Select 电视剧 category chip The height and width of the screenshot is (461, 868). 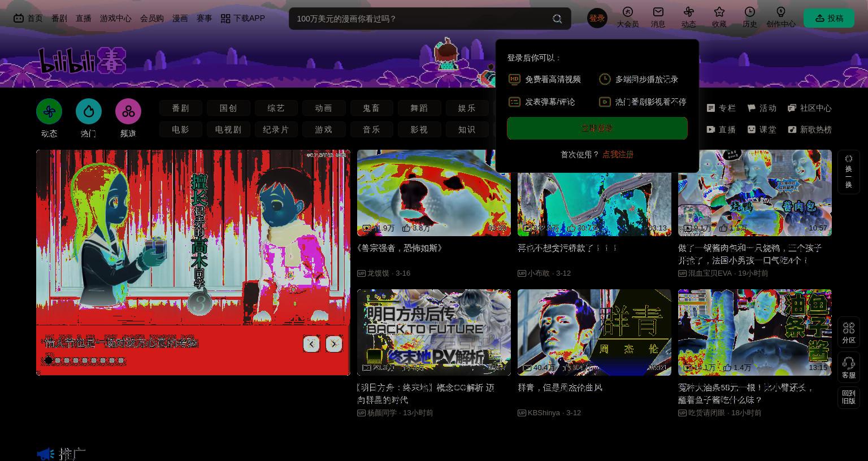click(x=228, y=129)
